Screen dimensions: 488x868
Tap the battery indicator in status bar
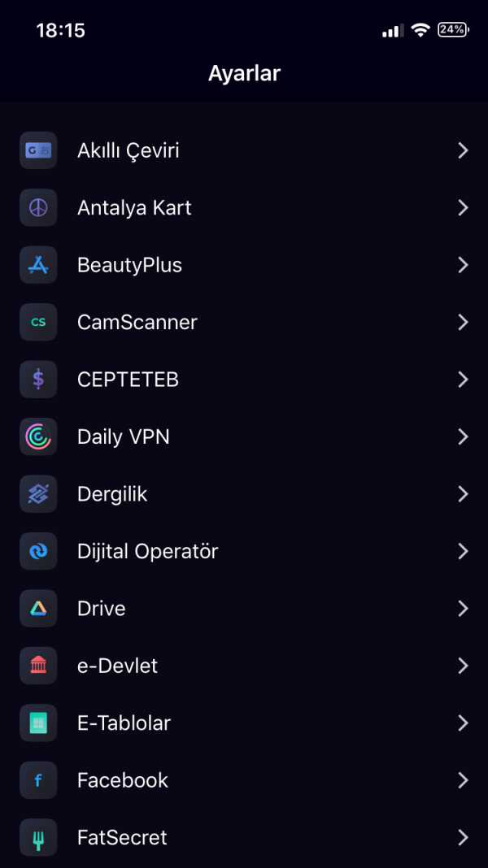pyautogui.click(x=453, y=30)
